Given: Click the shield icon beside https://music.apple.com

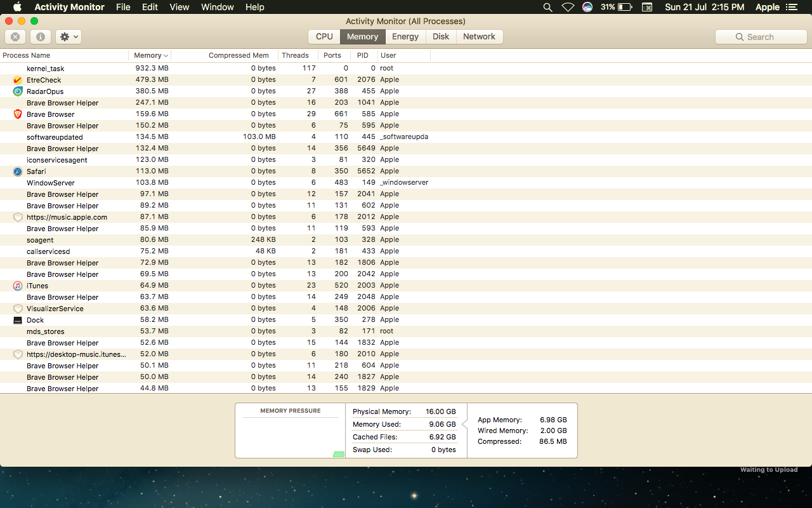Looking at the screenshot, I should [18, 217].
